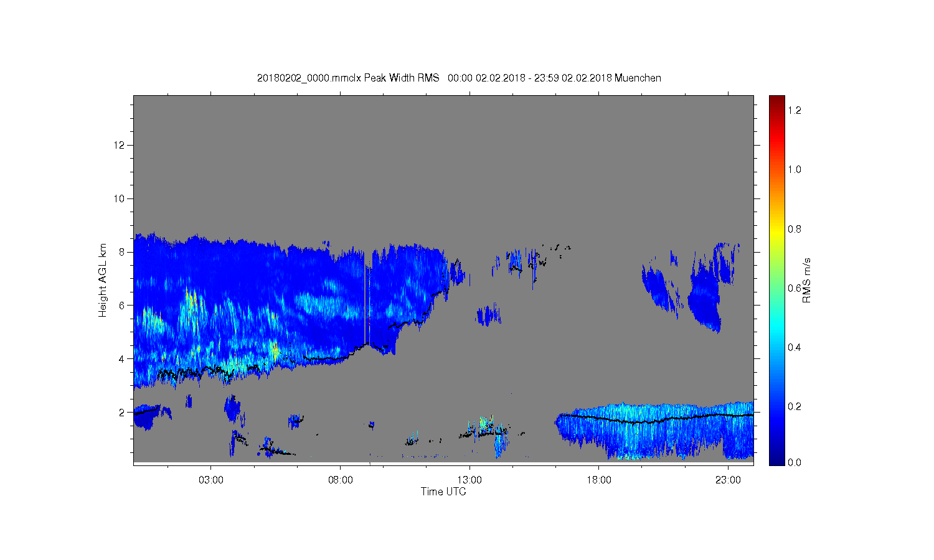Click the 08:00 time tick label
The height and width of the screenshot is (560, 934).
(x=341, y=480)
